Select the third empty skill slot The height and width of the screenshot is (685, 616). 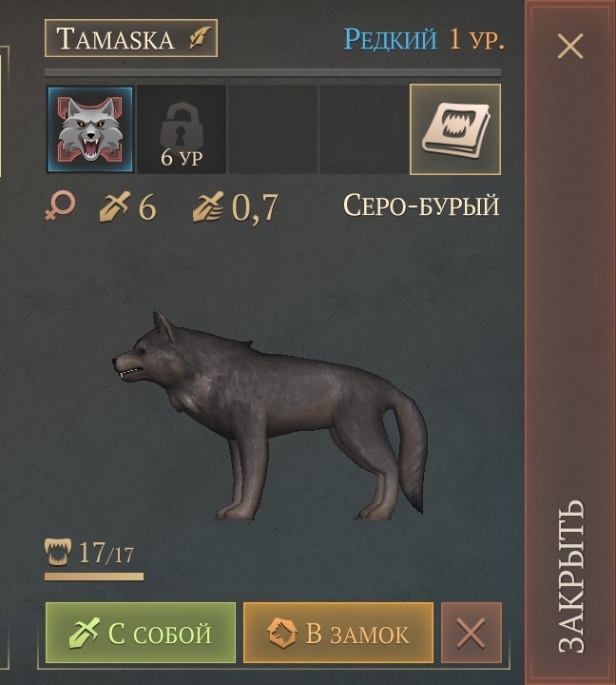click(273, 129)
